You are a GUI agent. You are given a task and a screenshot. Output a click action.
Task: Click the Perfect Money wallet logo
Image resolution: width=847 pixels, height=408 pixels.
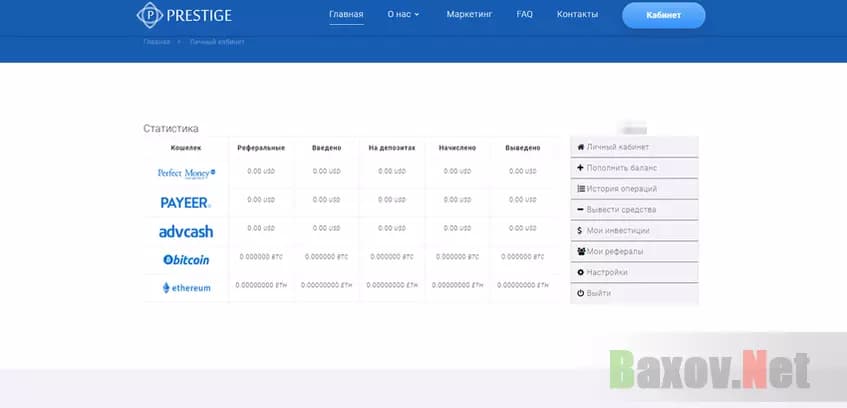click(x=186, y=173)
